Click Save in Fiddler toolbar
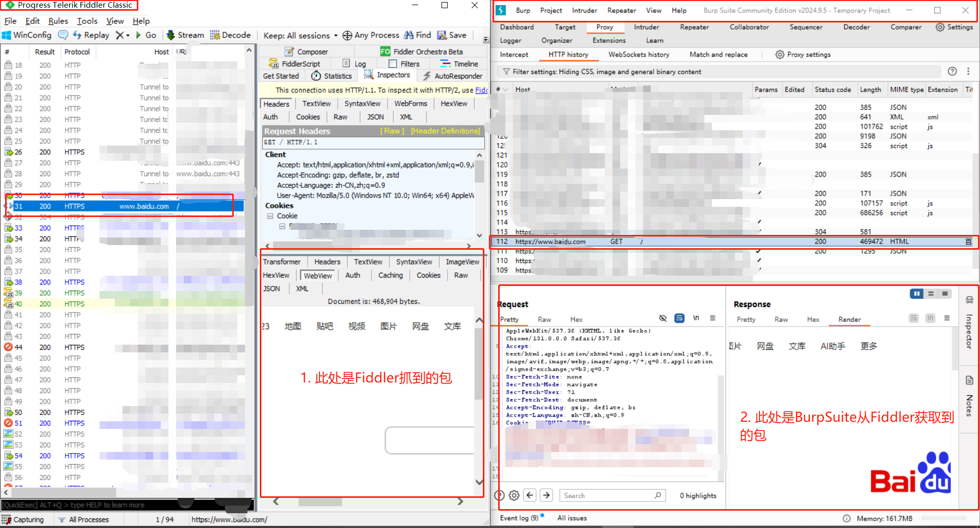The image size is (980, 528). pyautogui.click(x=452, y=35)
